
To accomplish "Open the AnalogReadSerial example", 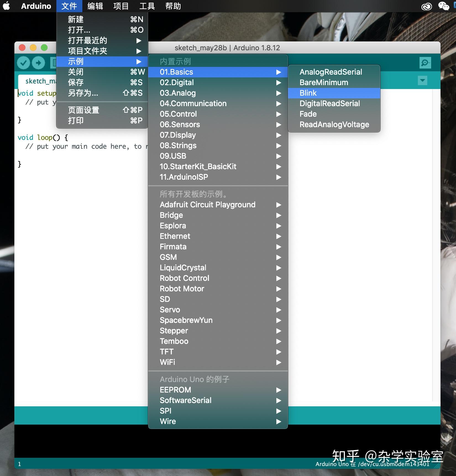I will click(x=334, y=72).
